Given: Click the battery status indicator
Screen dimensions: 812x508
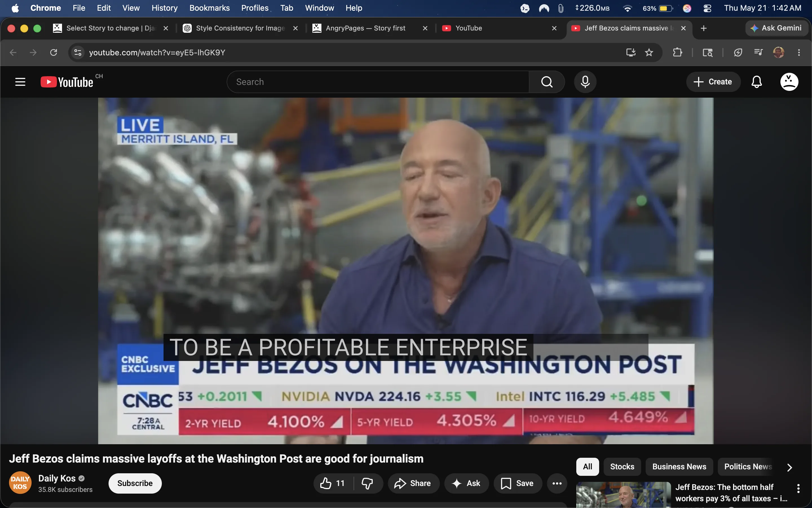Looking at the screenshot, I should (x=658, y=8).
